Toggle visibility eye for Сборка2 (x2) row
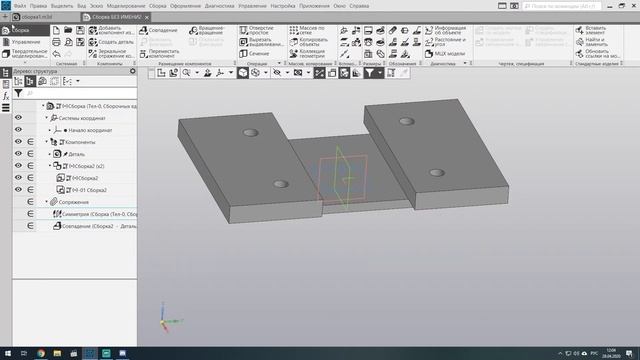Screen dimensions: 640x360 coord(18,166)
